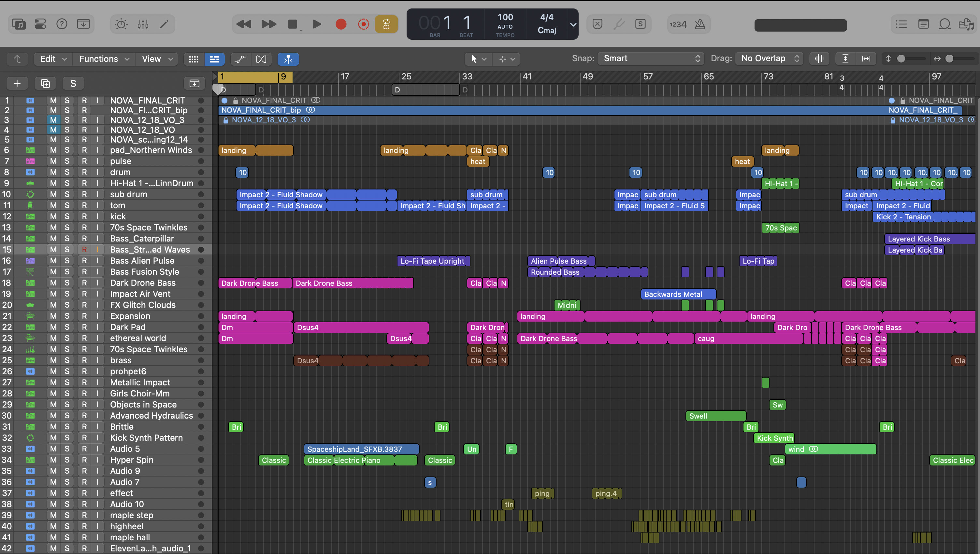The width and height of the screenshot is (980, 554).
Task: Open the Editors pencil icon
Action: pos(164,24)
